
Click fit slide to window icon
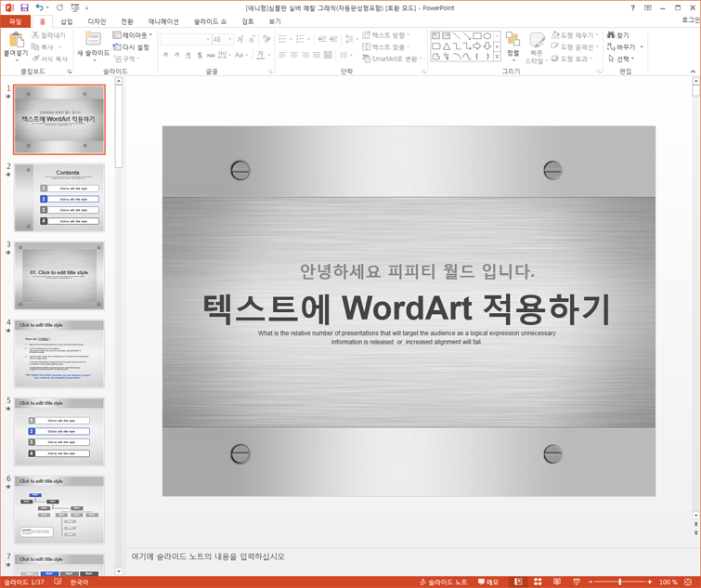pos(688,581)
